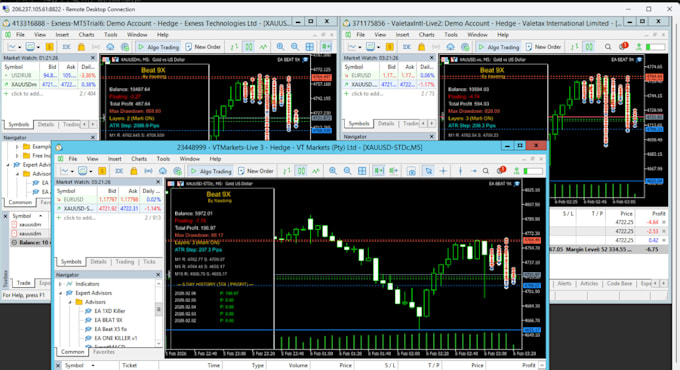The width and height of the screenshot is (680, 370).
Task: Open Code Base tab in Valetax toolbox
Action: point(619,283)
